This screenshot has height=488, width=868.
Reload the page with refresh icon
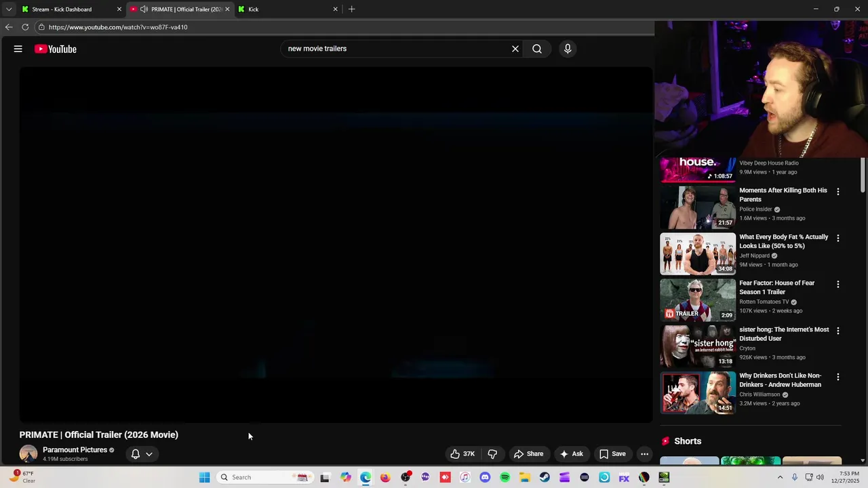(25, 27)
